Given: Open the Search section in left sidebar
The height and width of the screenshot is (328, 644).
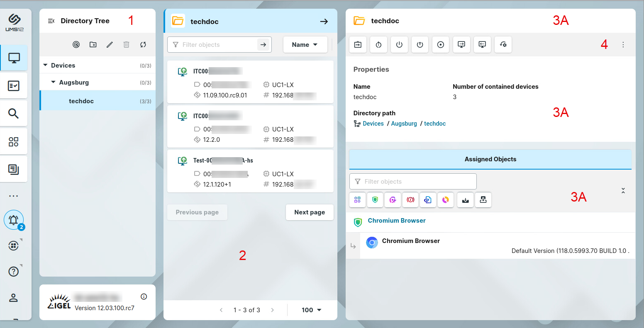Looking at the screenshot, I should (x=14, y=114).
